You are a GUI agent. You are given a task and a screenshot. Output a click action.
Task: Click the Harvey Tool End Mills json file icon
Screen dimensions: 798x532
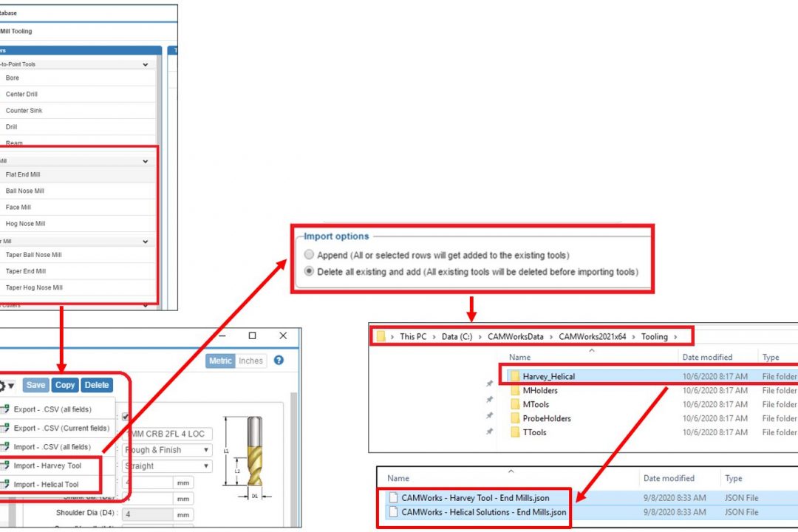point(393,498)
